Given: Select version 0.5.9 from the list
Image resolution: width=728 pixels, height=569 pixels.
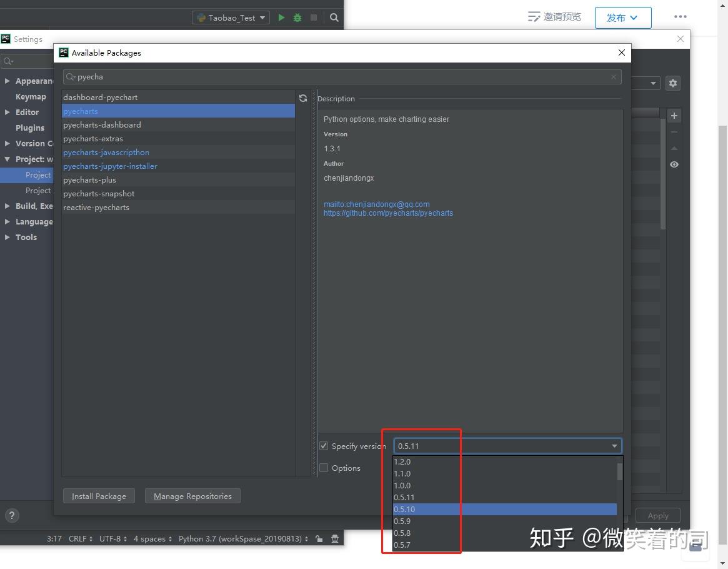Looking at the screenshot, I should coord(402,521).
